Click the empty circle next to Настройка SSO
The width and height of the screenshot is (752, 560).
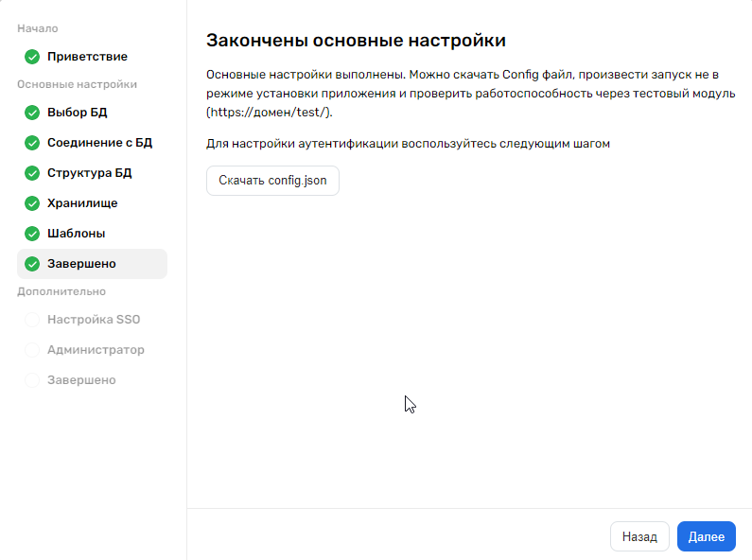click(32, 320)
